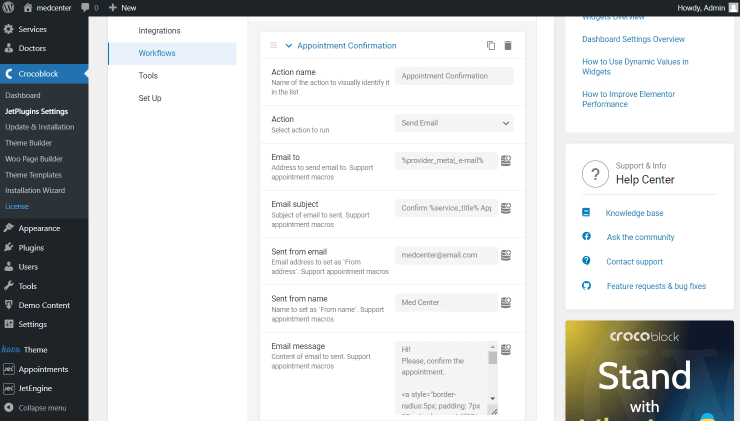
Task: Open Woo Page Builder submenu item
Action: [34, 159]
